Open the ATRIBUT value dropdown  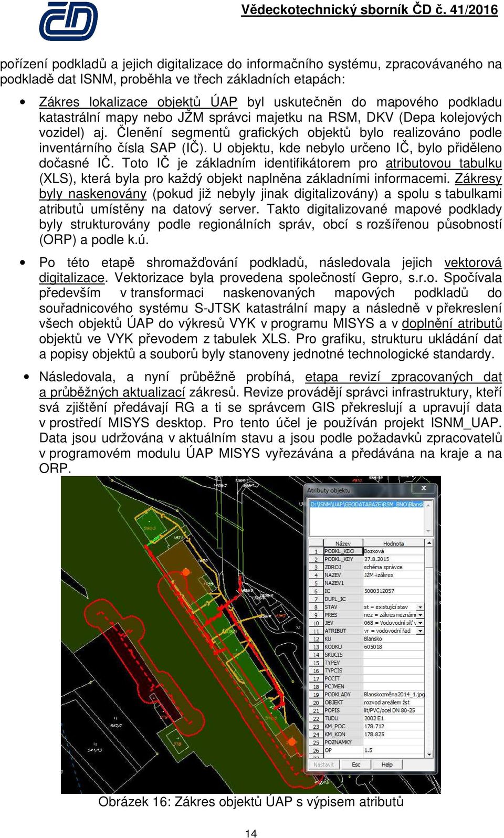click(421, 631)
